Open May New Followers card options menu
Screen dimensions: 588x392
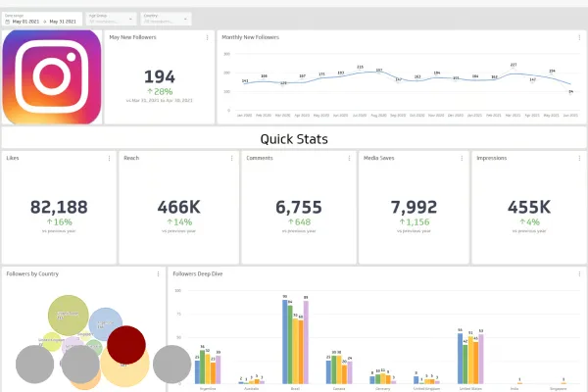208,37
